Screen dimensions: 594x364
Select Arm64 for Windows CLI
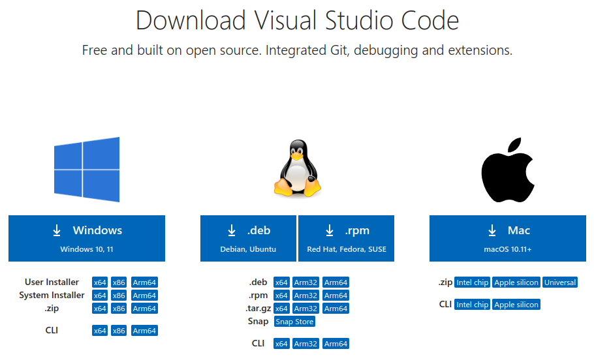pos(144,331)
